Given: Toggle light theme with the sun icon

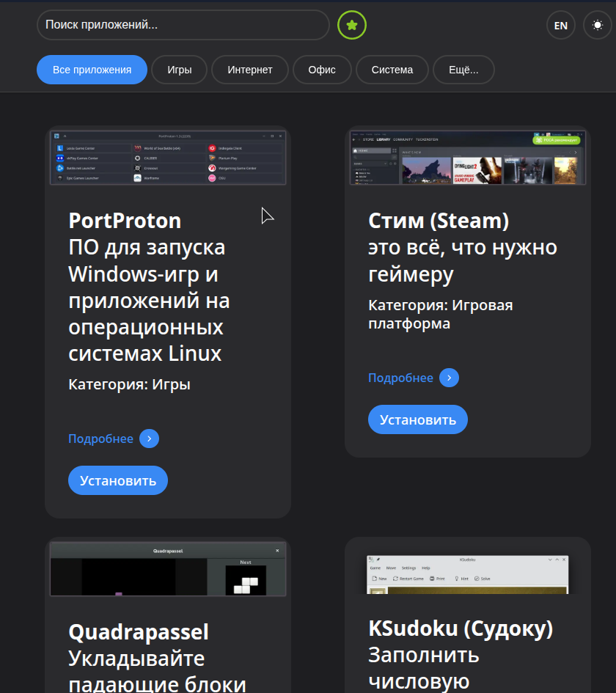Looking at the screenshot, I should tap(598, 25).
